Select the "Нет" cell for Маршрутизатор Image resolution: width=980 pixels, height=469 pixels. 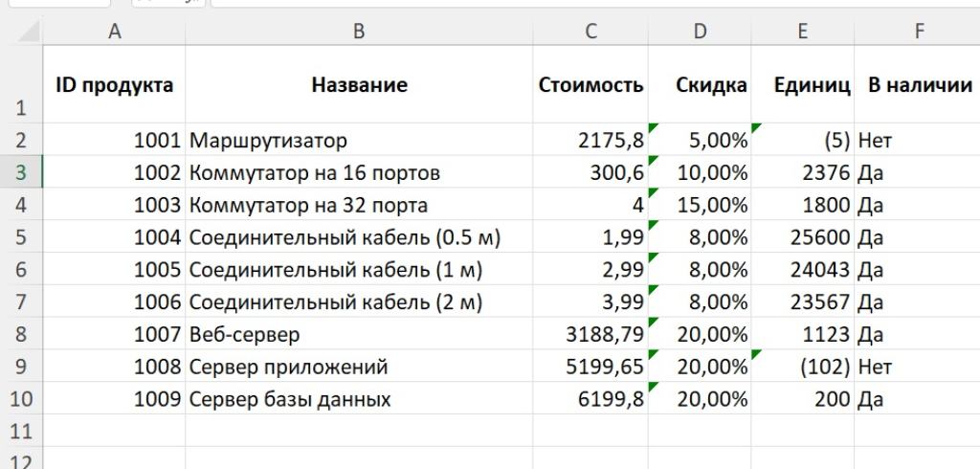(918, 141)
